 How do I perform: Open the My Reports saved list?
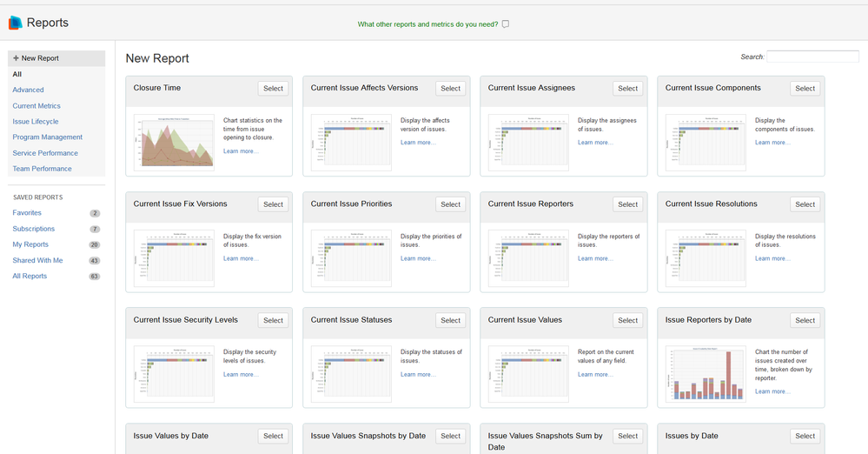[30, 244]
